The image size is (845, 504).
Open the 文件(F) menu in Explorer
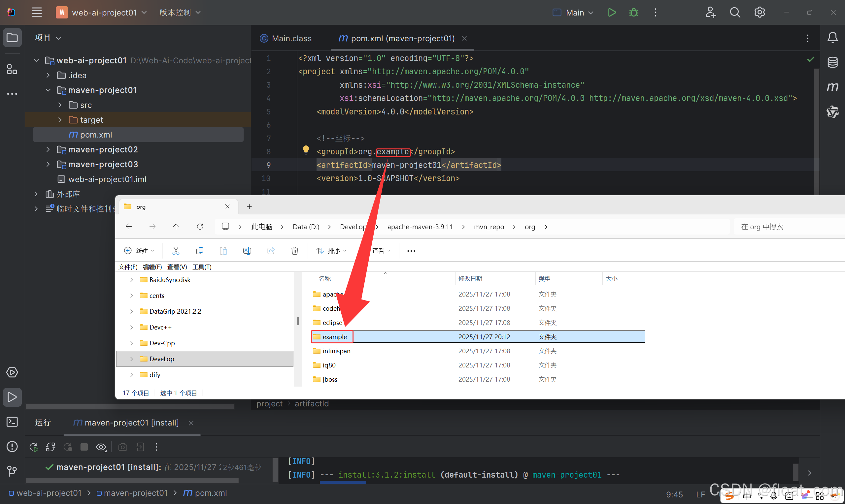pos(128,267)
